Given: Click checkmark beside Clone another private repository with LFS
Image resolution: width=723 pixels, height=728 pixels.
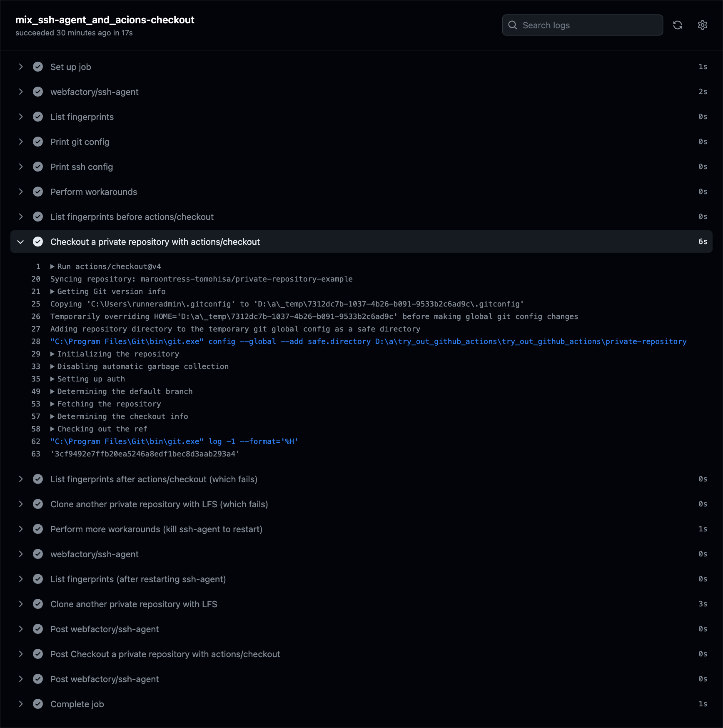Looking at the screenshot, I should pyautogui.click(x=38, y=604).
